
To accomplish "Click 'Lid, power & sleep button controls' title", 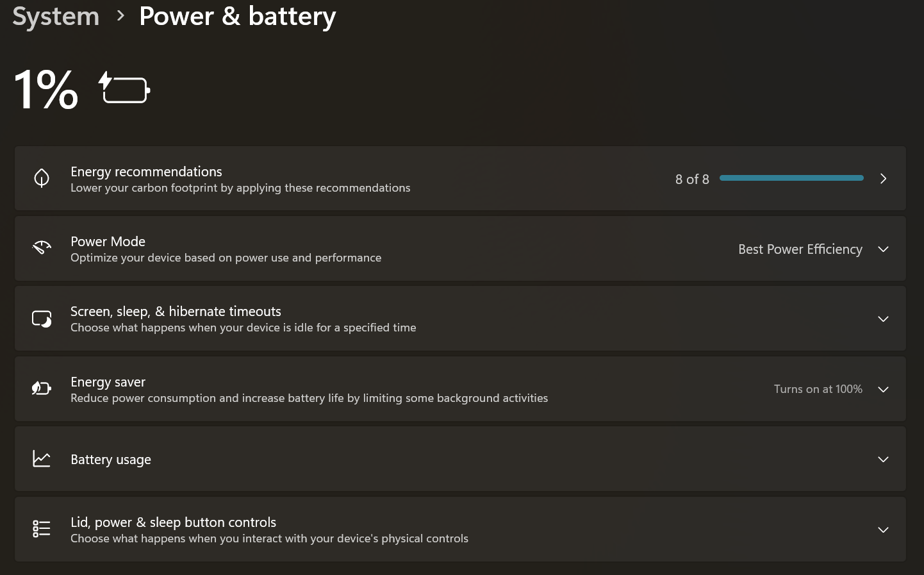I will [173, 522].
